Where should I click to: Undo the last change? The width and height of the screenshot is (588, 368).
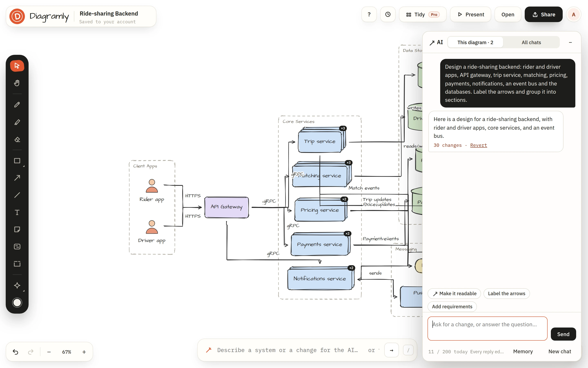point(15,352)
